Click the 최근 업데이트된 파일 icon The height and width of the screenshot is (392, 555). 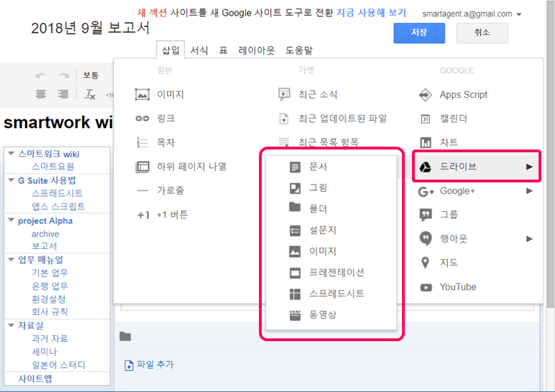click(x=284, y=118)
